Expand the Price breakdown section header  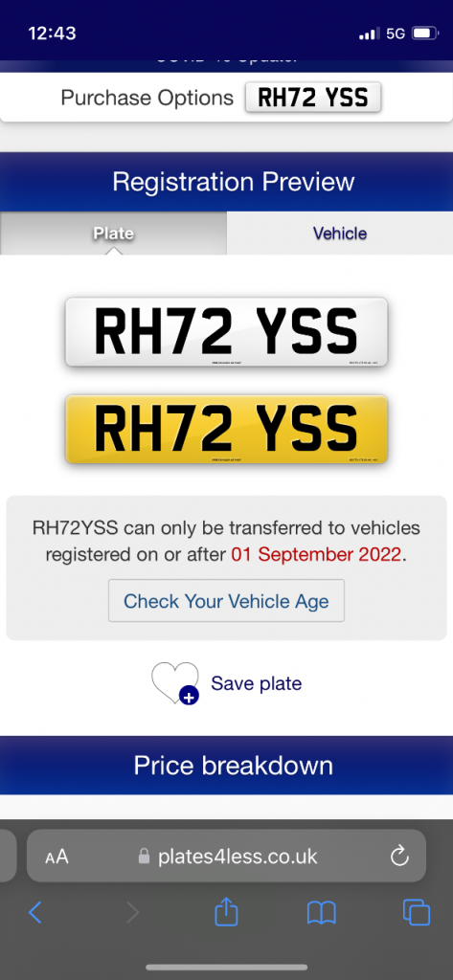click(226, 766)
